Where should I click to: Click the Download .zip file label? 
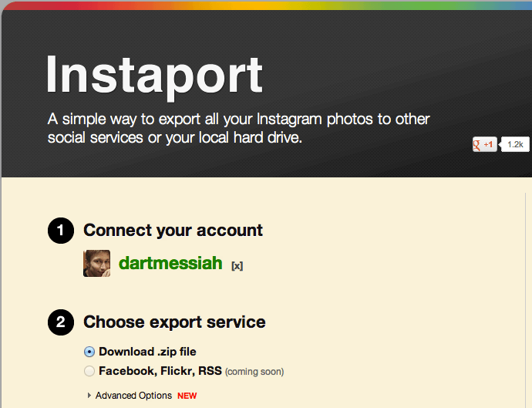pyautogui.click(x=147, y=352)
